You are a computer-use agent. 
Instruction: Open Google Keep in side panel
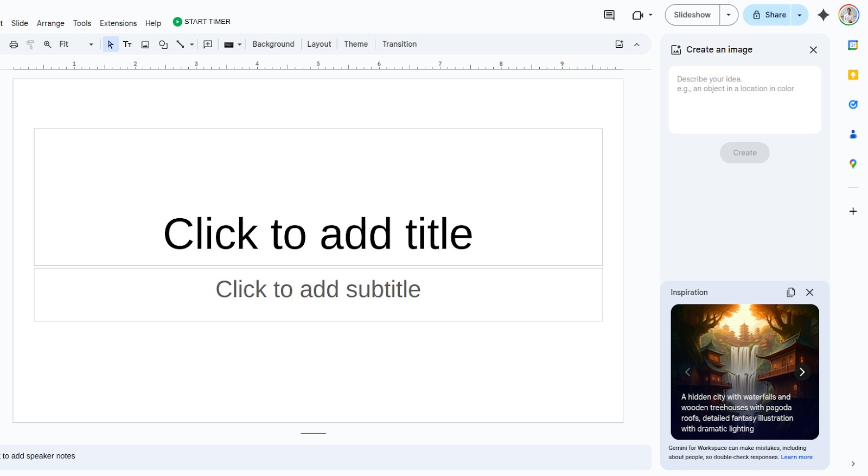pyautogui.click(x=853, y=75)
